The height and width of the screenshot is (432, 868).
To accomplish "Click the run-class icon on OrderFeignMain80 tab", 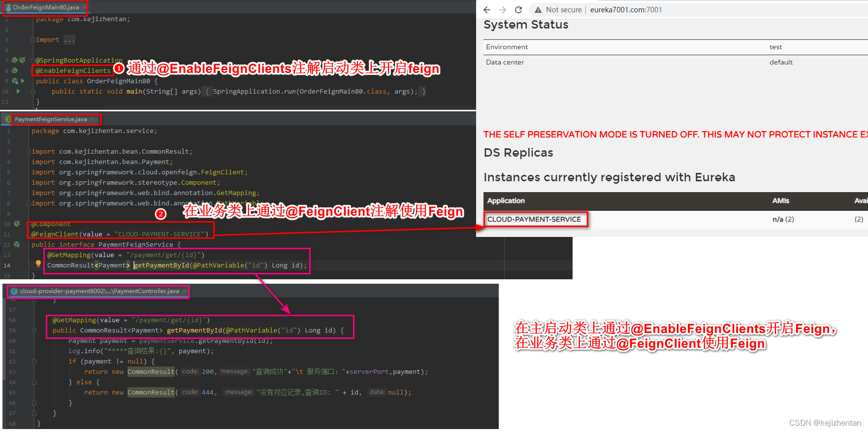I will click(x=8, y=7).
